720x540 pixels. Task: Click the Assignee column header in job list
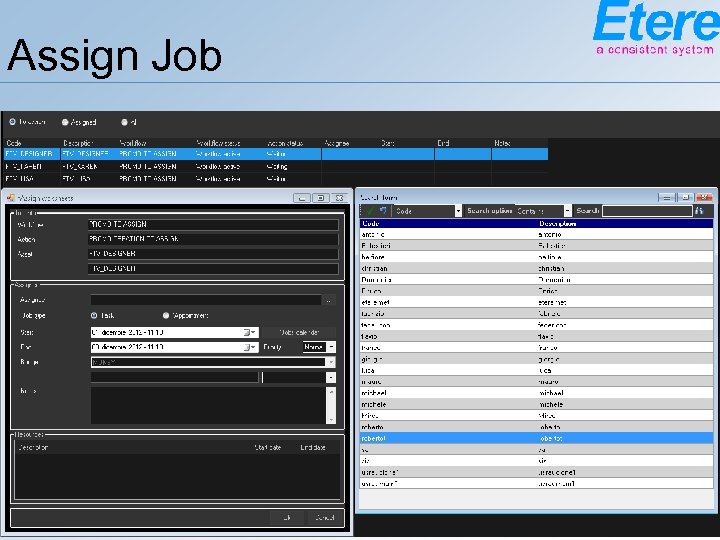[x=337, y=143]
